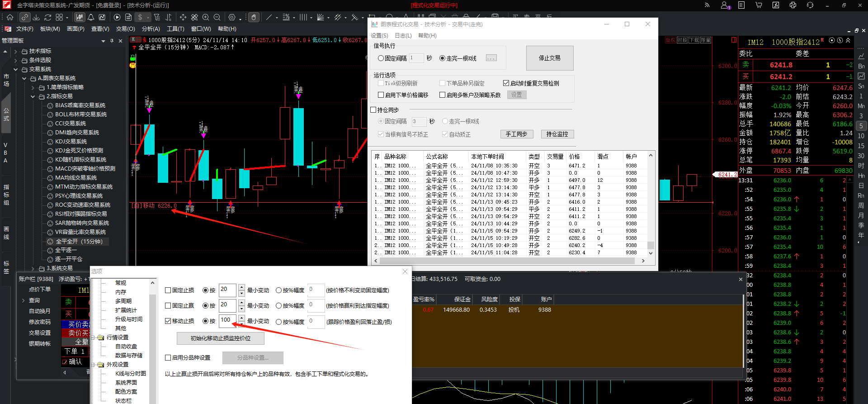
Task: Expand the 条件选股 tree node
Action: (15, 60)
